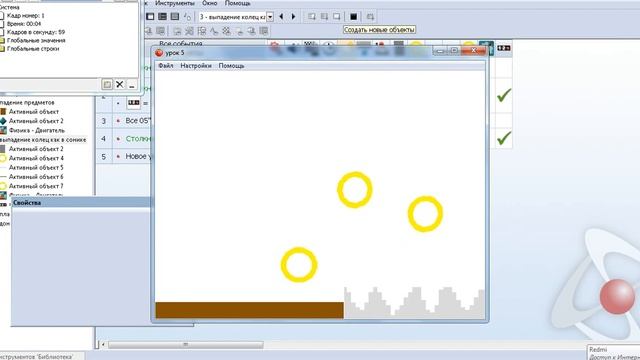Image resolution: width=640 pixels, height=360 pixels.
Task: Click event line number 5
Action: pyautogui.click(x=104, y=157)
